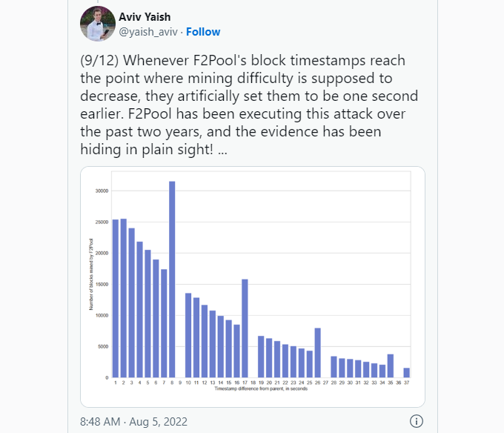The image size is (504, 433).
Task: Click the bar at 19 seconds
Action: pos(261,357)
